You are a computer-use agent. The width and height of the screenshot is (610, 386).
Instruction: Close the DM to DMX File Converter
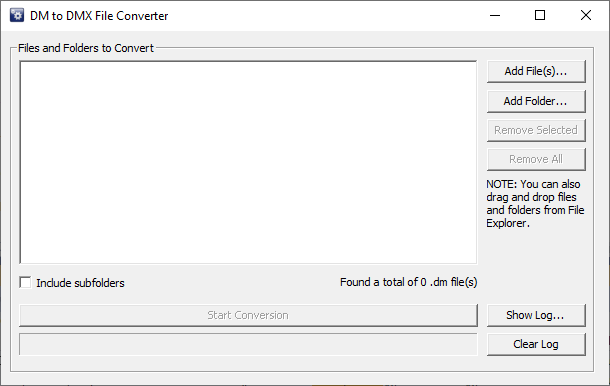(585, 16)
